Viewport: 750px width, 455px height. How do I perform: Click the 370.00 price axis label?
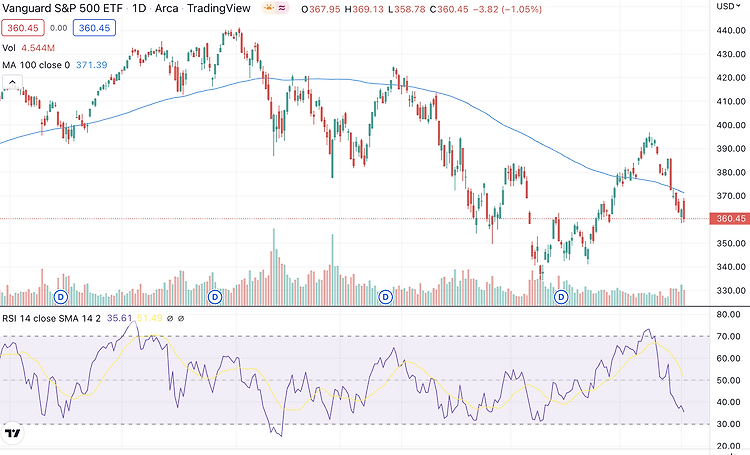click(x=731, y=196)
